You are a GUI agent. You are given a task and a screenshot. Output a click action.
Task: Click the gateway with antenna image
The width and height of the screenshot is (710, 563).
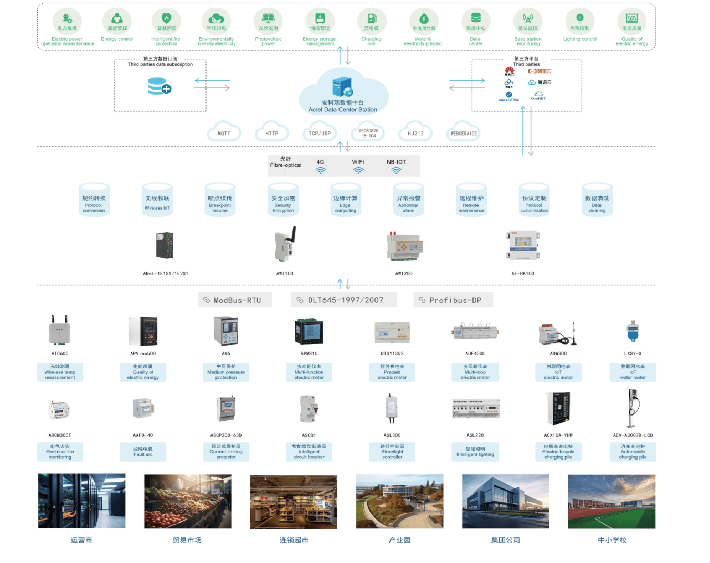tap(285, 244)
